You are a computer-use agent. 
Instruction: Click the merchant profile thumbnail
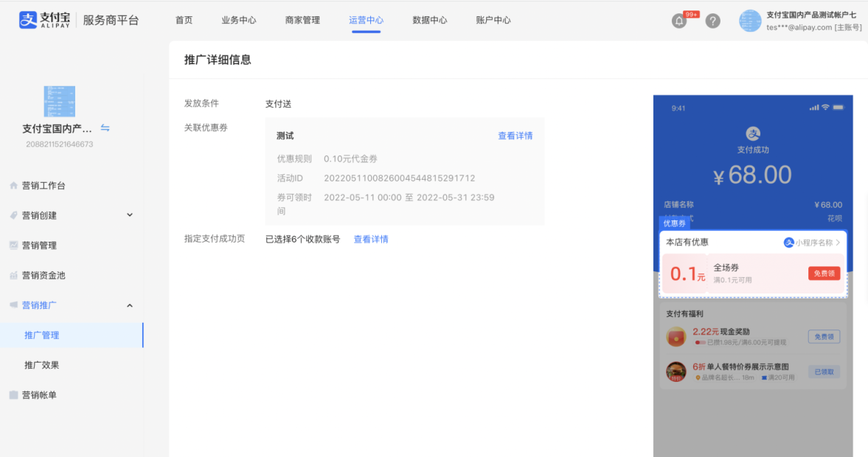[x=59, y=101]
